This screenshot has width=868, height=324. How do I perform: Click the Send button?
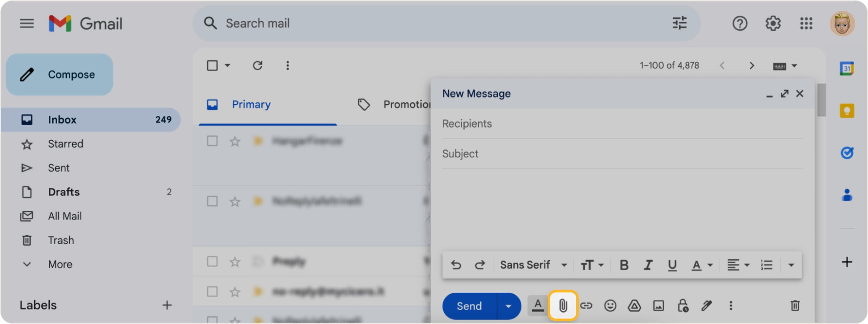coord(469,306)
